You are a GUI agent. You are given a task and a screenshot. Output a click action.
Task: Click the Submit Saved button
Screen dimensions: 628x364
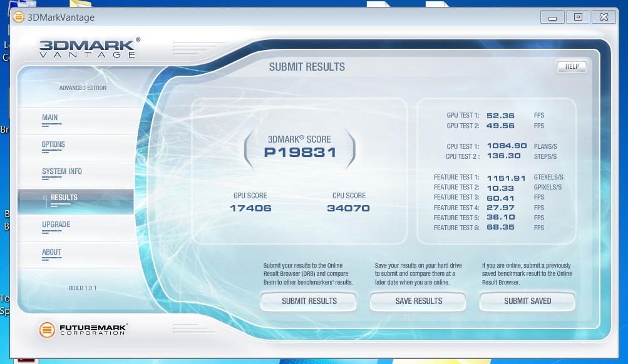coord(527,301)
